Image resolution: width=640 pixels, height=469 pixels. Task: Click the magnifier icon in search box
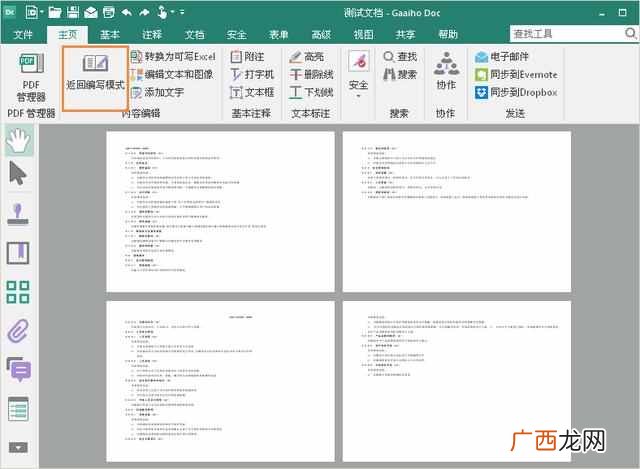(x=631, y=33)
